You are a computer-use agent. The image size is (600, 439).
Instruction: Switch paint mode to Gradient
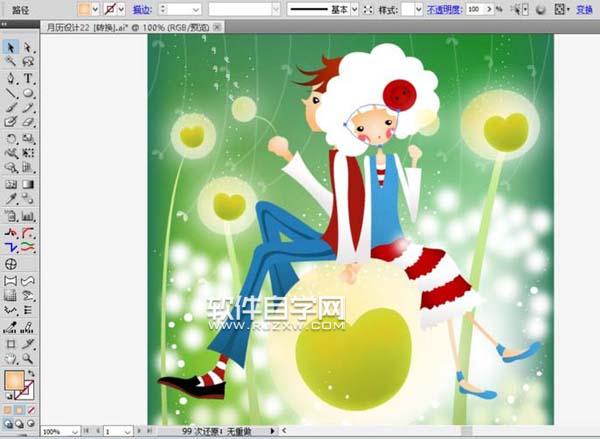[x=19, y=410]
